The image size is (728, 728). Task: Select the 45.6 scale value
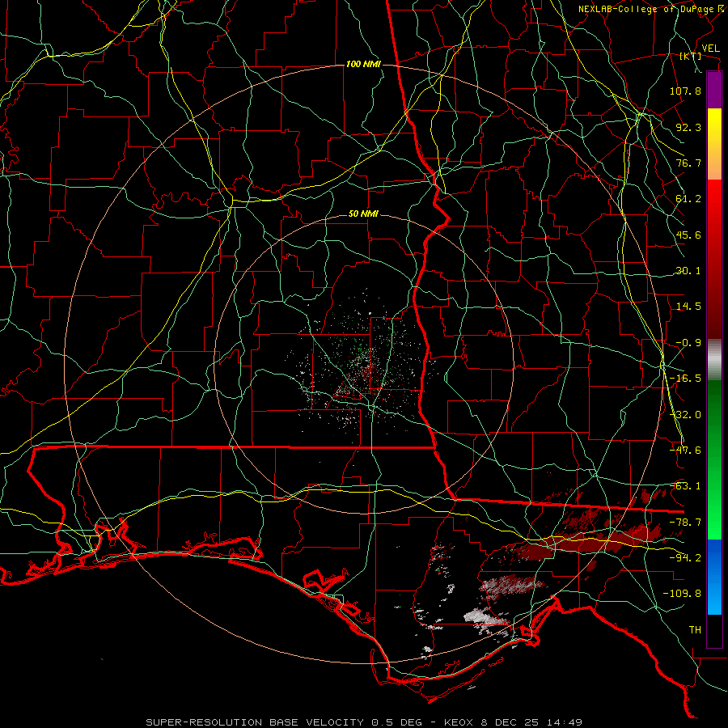688,235
